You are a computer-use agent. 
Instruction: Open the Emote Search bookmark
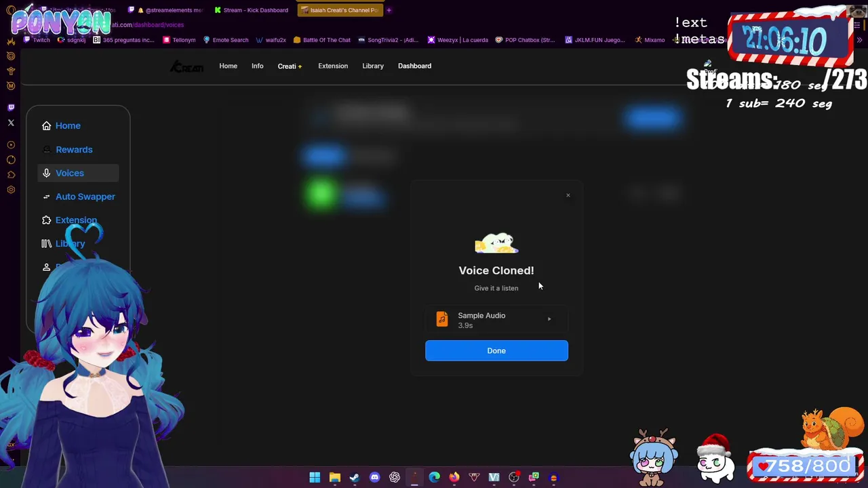226,40
